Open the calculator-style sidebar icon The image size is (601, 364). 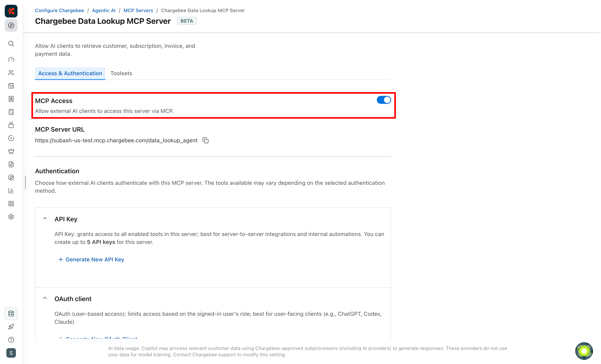tap(11, 112)
